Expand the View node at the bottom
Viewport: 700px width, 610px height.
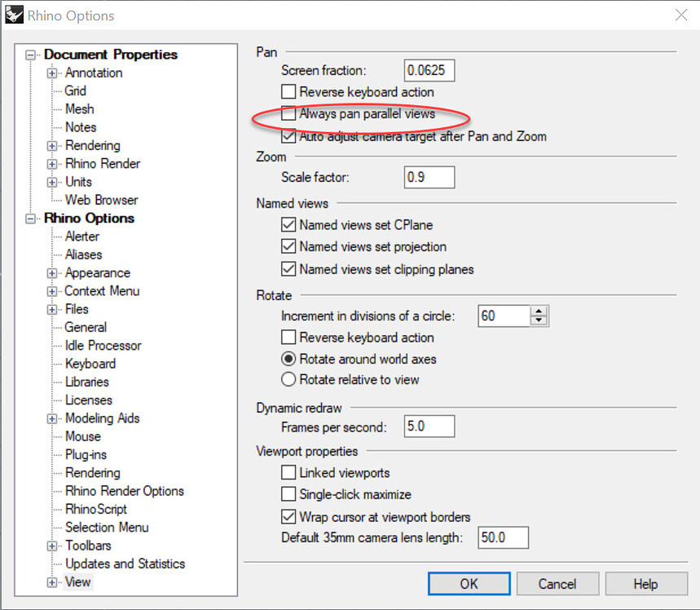[x=51, y=581]
